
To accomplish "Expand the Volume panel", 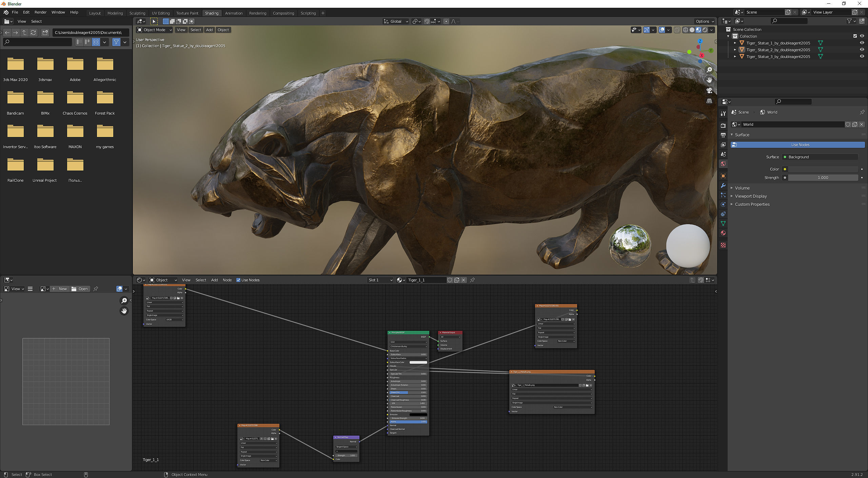I will (742, 188).
